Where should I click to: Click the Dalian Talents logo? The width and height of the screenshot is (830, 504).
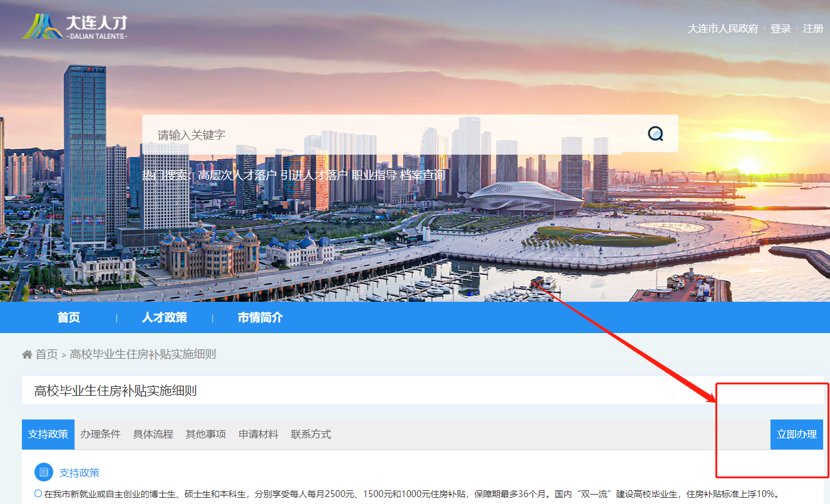pos(75,27)
